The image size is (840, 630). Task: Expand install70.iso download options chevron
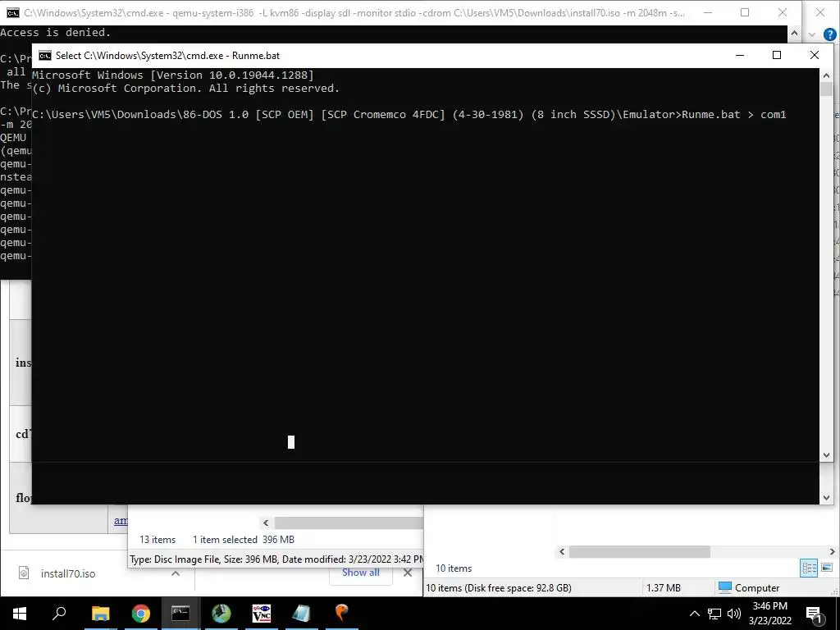coord(176,573)
